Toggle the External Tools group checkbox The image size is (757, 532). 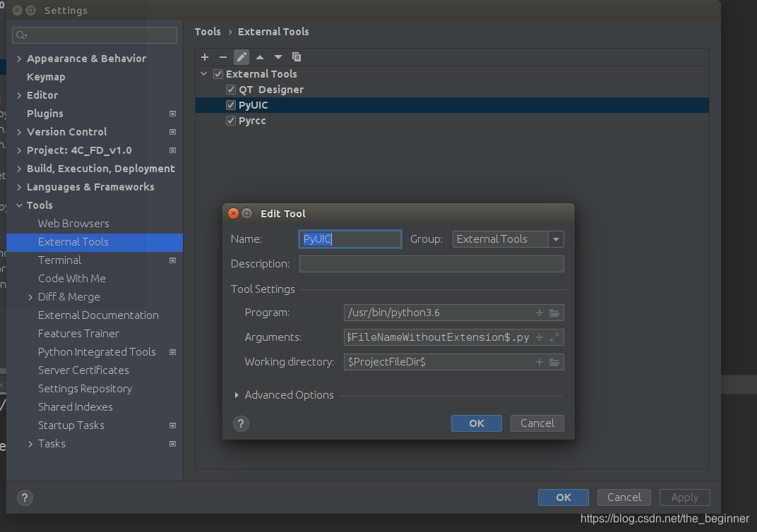(x=218, y=74)
